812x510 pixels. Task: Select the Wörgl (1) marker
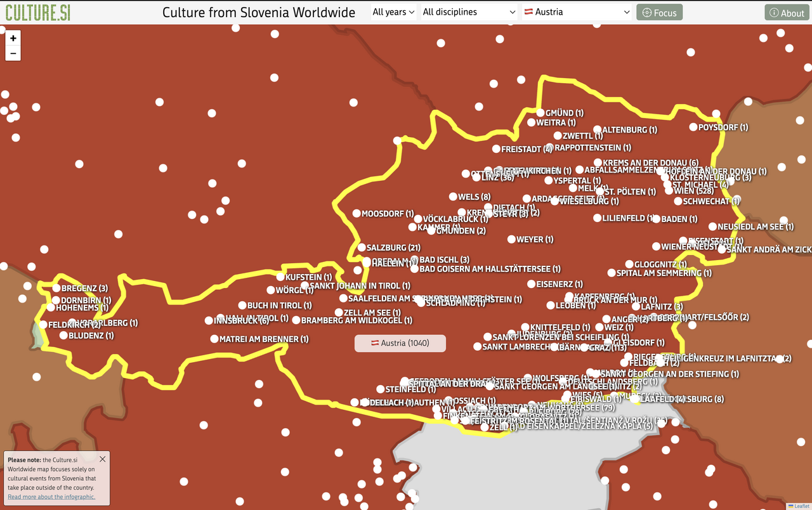click(271, 290)
